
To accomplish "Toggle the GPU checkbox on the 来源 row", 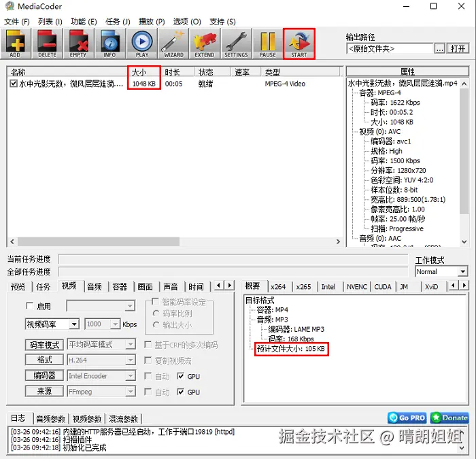I will 181,392.
